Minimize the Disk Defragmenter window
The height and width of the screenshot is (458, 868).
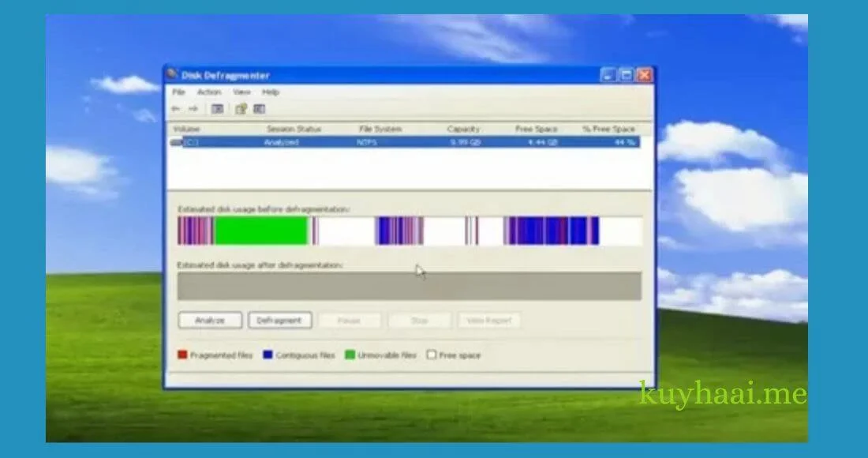coord(608,75)
